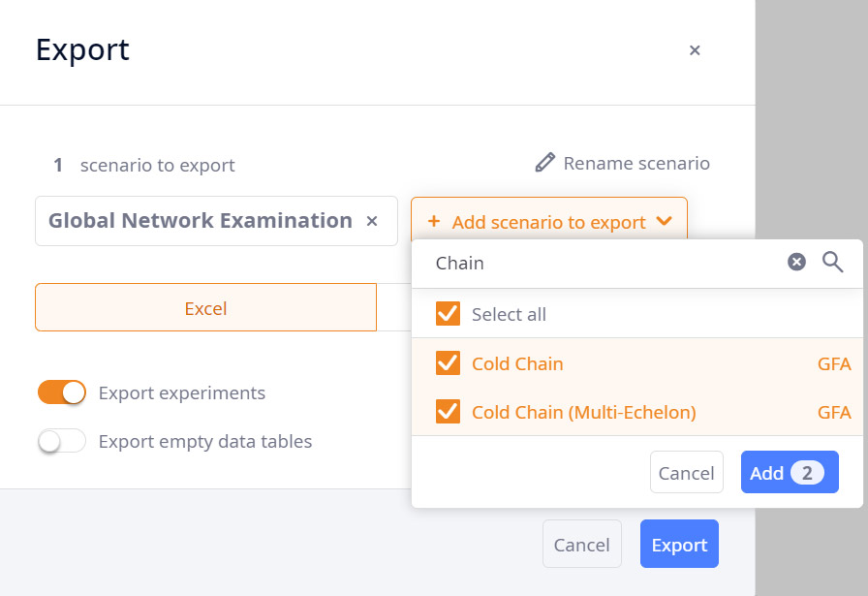Cancel the scenario dropdown selection
This screenshot has width=868, height=596.
coord(687,473)
